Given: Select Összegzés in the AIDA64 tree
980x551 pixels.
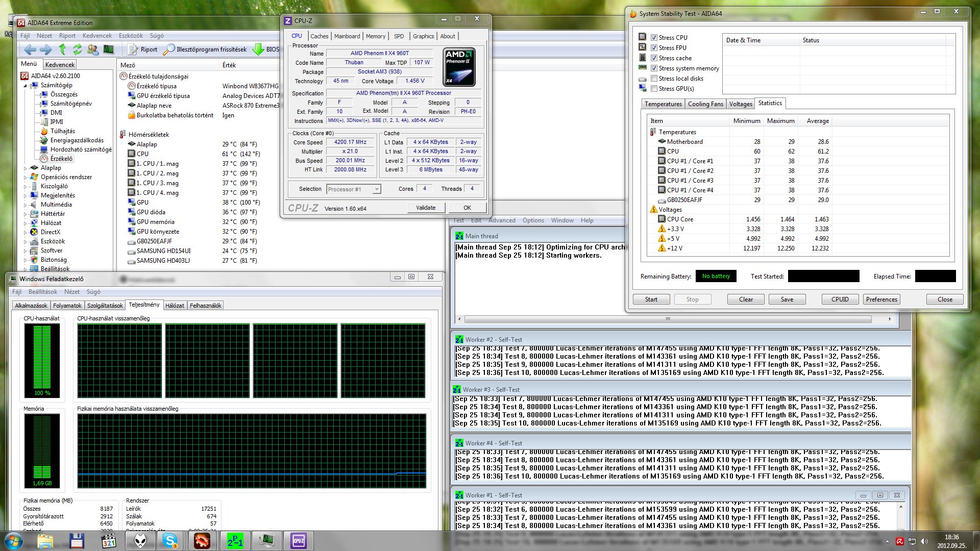Looking at the screenshot, I should pyautogui.click(x=64, y=94).
